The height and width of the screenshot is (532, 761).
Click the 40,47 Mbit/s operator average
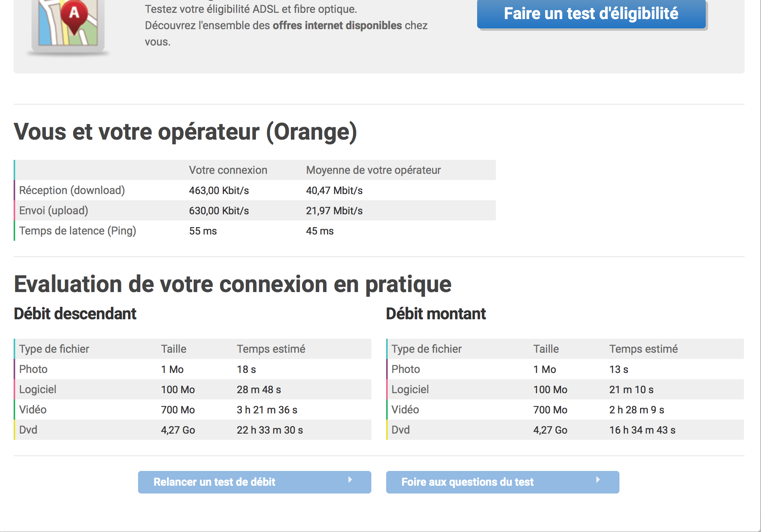point(334,191)
